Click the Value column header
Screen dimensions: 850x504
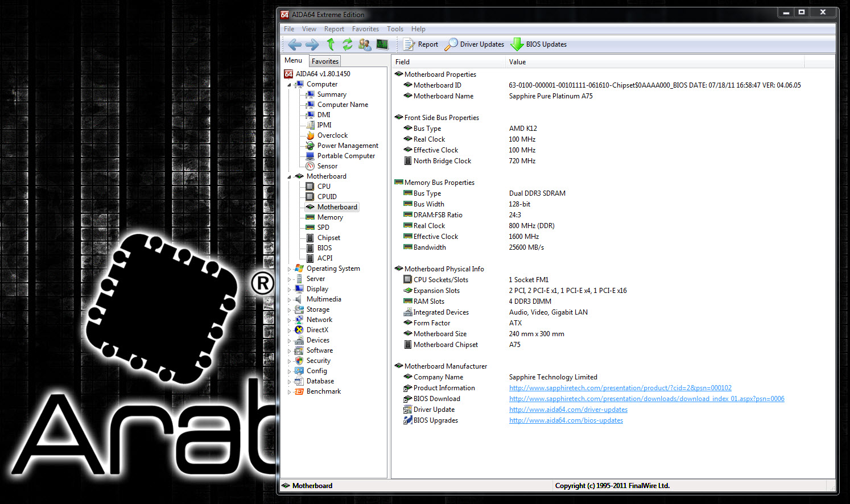[x=655, y=62]
